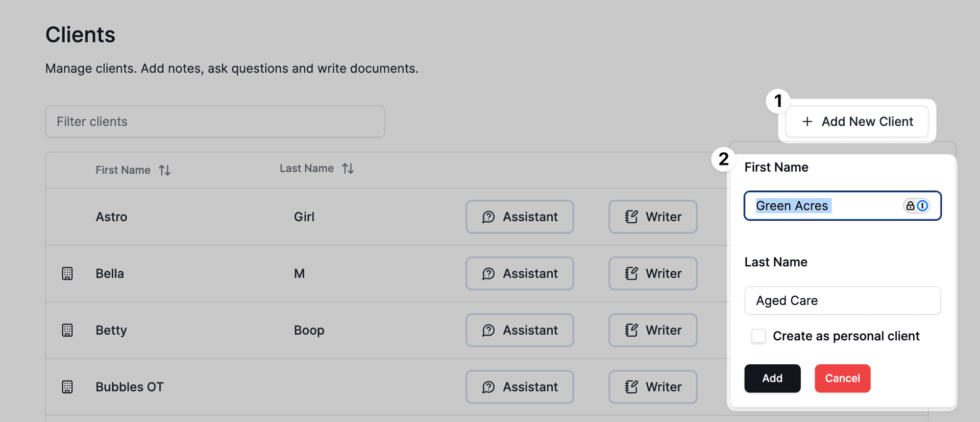Enable Create as personal client checkbox

coord(758,336)
